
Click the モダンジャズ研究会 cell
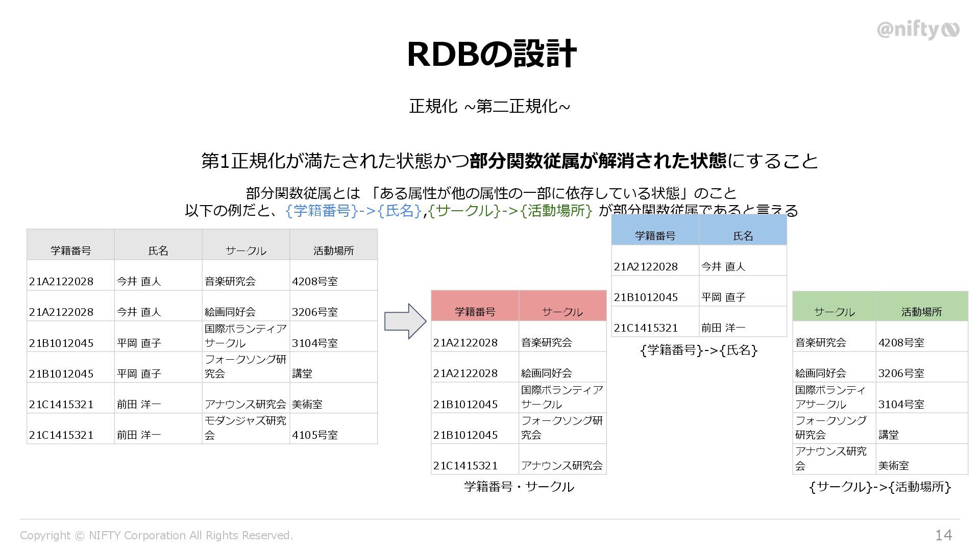(245, 428)
